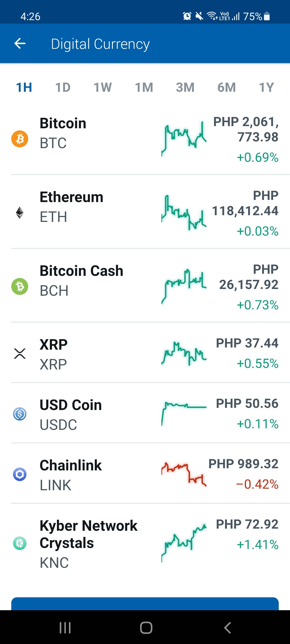Choose the 3M time range tab
The height and width of the screenshot is (644, 290).
[x=185, y=87]
